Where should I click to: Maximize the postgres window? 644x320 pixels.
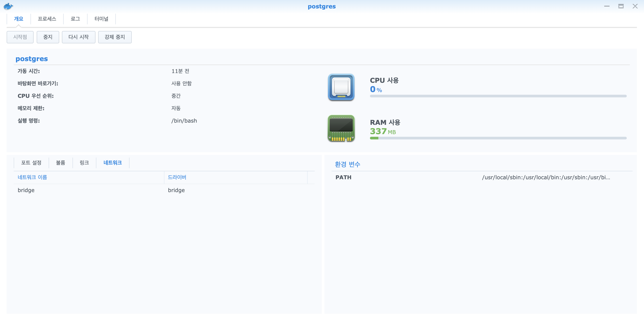(621, 6)
